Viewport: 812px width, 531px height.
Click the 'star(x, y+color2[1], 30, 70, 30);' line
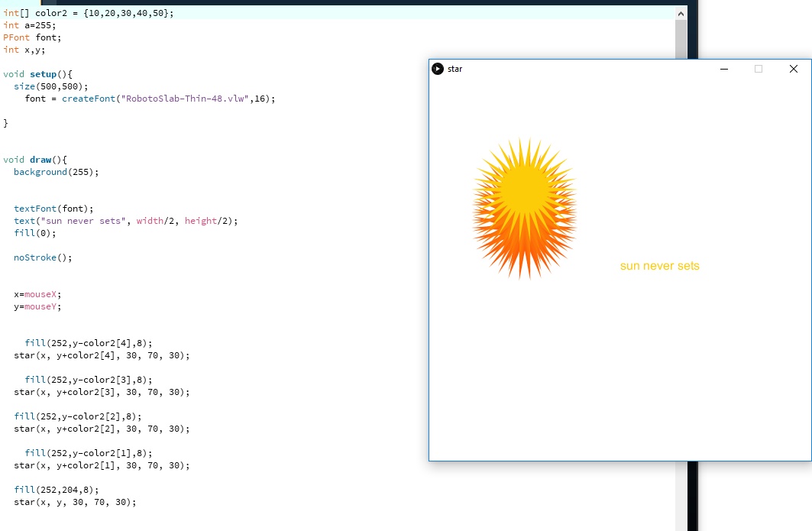pos(102,466)
